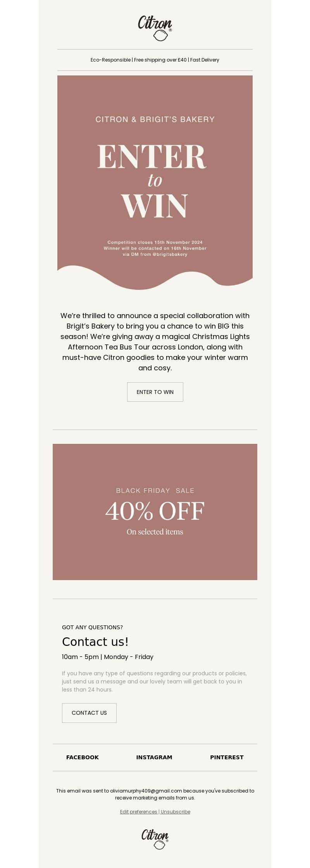
Task: Click the 'Fast Delivery' header text
Action: pos(205,60)
